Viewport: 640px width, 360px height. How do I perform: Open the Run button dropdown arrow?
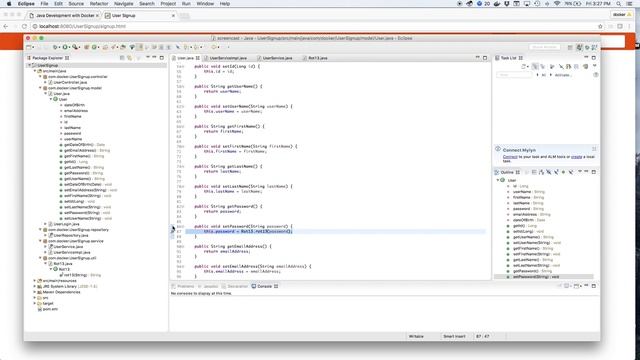pyautogui.click(x=69, y=47)
